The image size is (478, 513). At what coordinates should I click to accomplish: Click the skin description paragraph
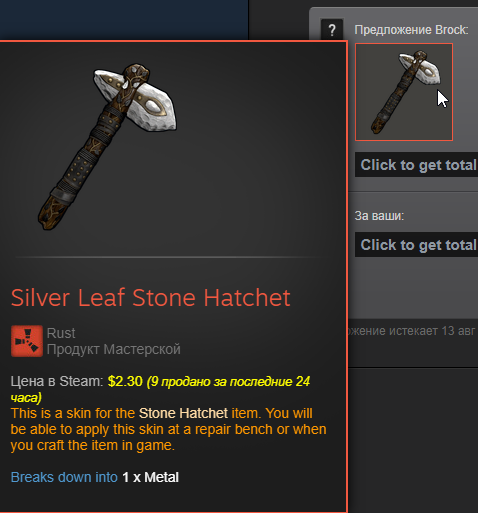[x=168, y=429]
